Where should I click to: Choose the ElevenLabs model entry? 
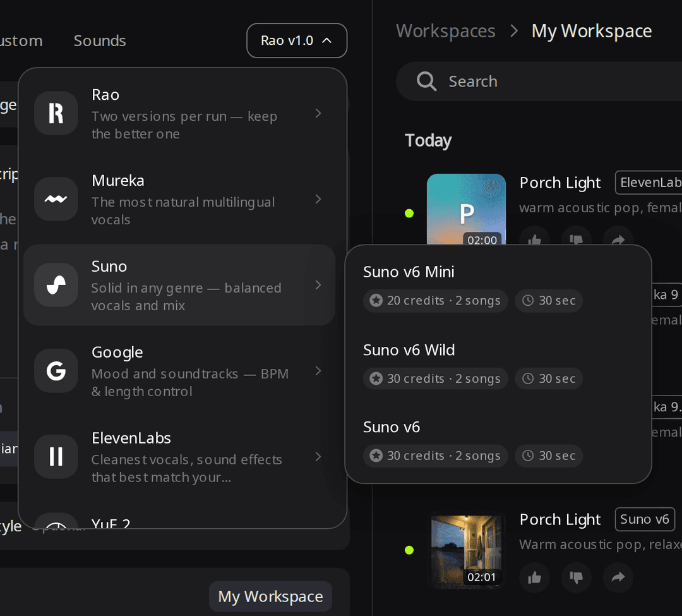click(179, 456)
